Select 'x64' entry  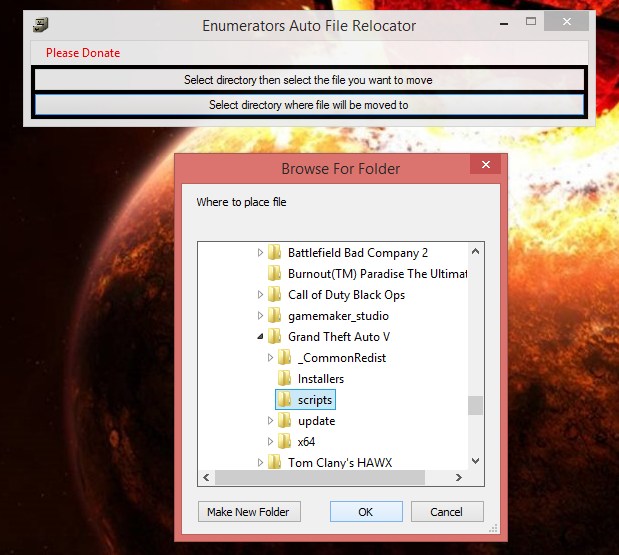pyautogui.click(x=306, y=442)
